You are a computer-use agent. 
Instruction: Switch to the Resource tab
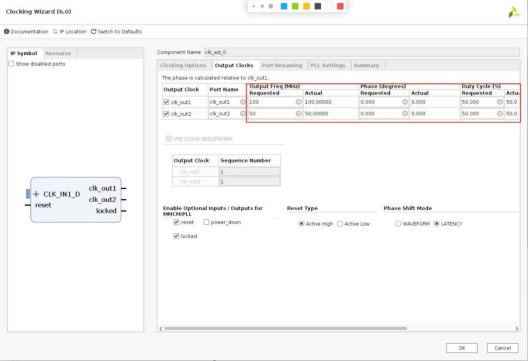coord(58,53)
